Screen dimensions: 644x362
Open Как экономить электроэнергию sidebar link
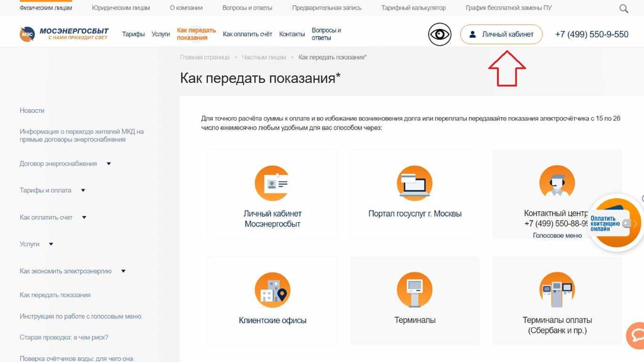point(66,271)
